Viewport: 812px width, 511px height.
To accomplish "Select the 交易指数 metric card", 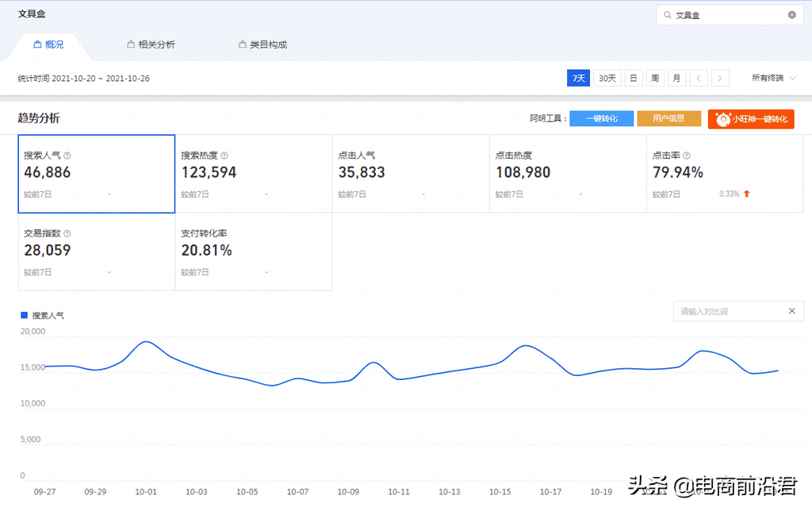I will point(96,252).
